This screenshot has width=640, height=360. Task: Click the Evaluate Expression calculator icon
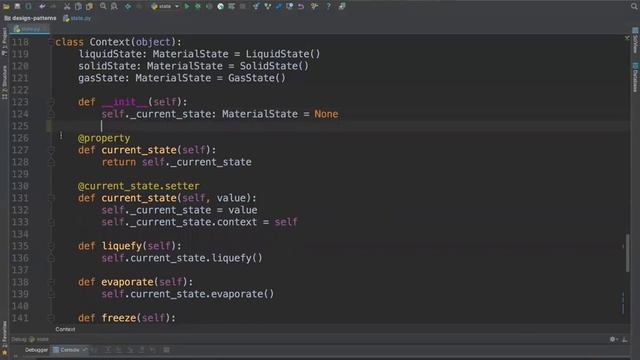coord(166,350)
